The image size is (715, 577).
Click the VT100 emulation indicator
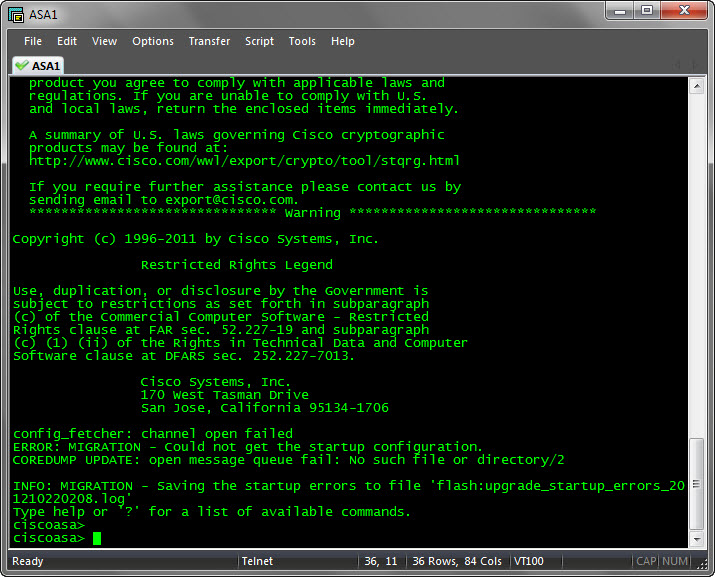[528, 561]
